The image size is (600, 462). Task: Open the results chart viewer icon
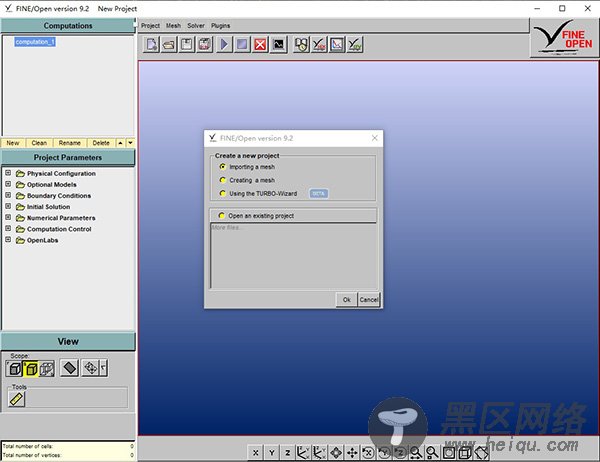pyautogui.click(x=337, y=44)
